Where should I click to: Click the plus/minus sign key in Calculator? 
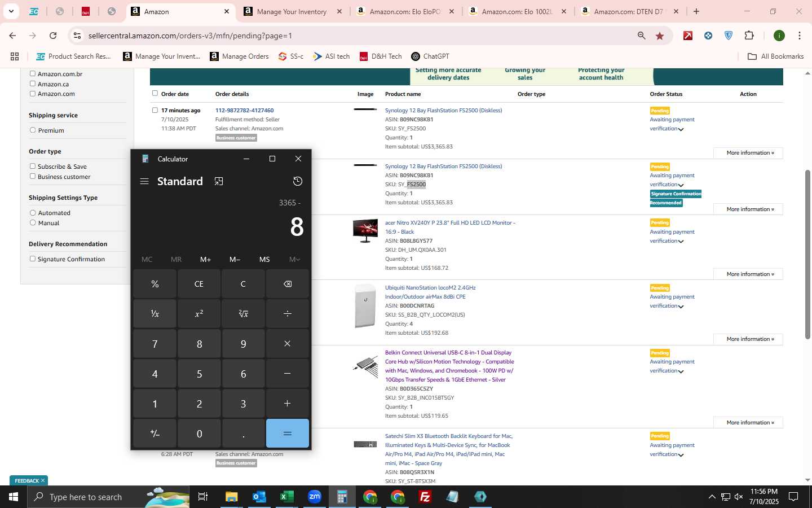tap(155, 433)
